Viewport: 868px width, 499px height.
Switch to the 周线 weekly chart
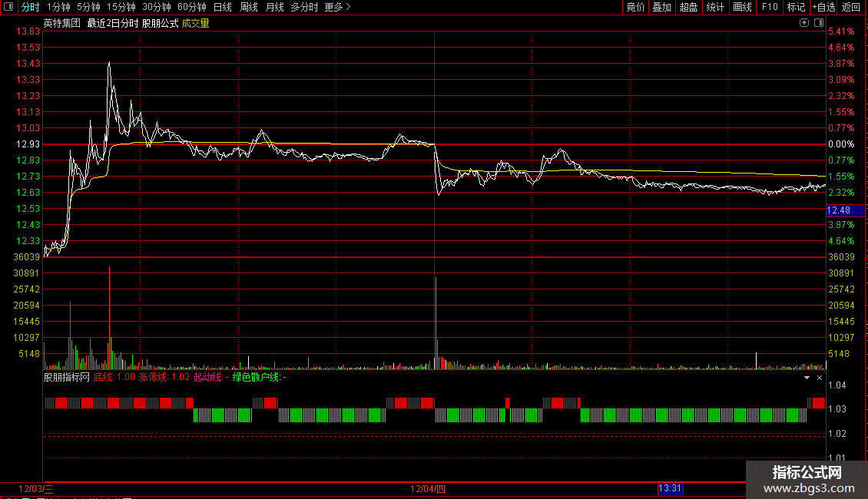coord(249,7)
